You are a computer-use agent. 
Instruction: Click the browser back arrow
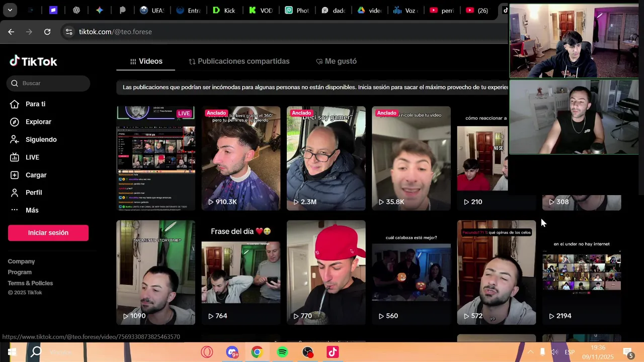point(11,32)
